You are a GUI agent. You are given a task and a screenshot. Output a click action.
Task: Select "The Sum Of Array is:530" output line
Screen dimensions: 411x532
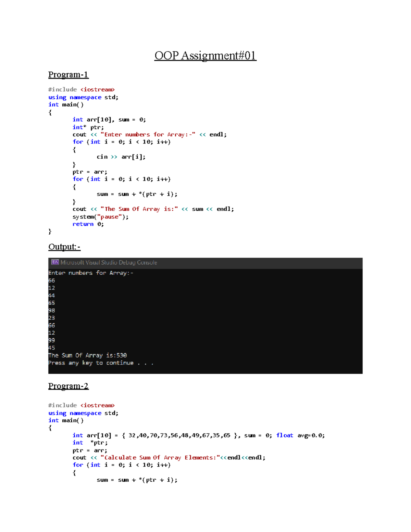pos(87,355)
